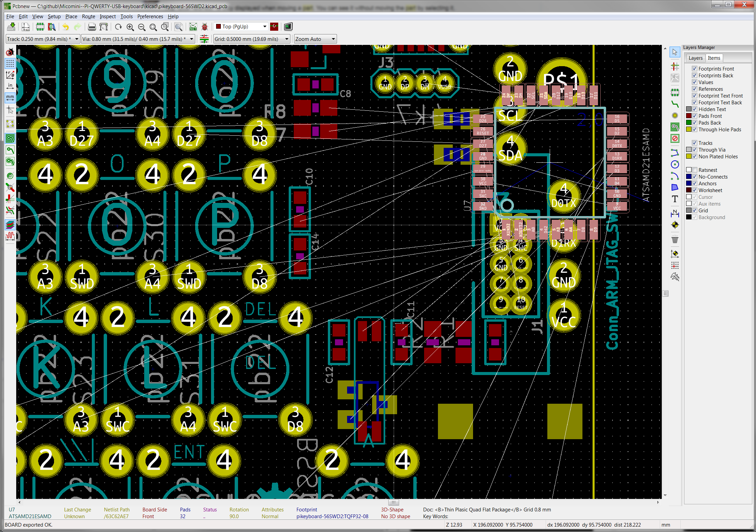
Task: Open the Route menu
Action: (x=88, y=16)
